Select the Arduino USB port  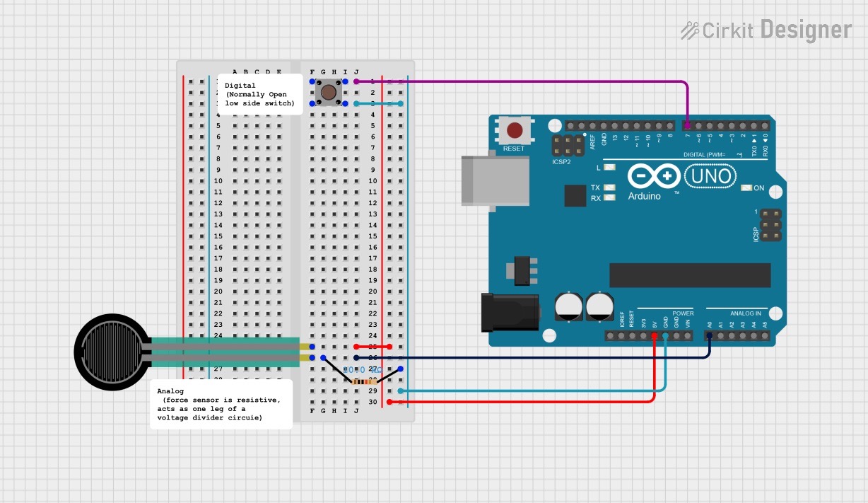tap(495, 181)
